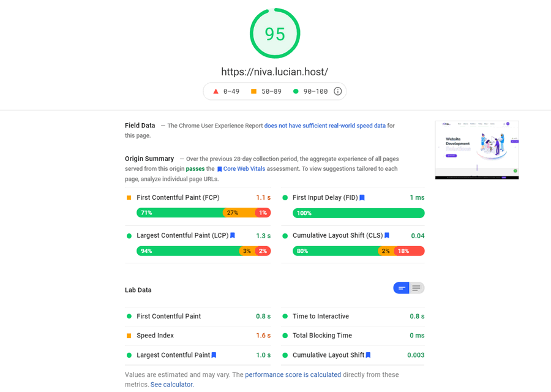Click the red triangle 0-49 legend icon
The image size is (551, 392).
click(216, 91)
